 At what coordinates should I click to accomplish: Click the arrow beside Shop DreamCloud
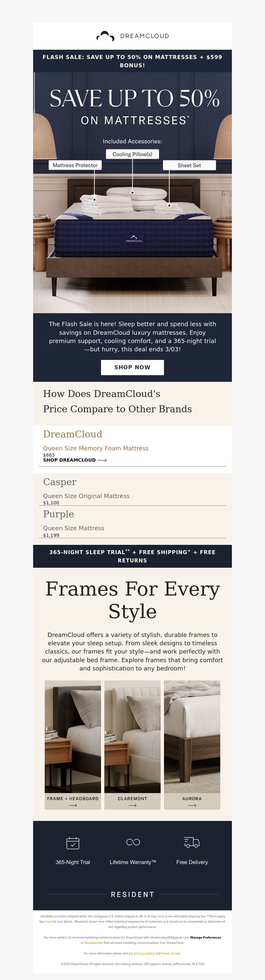tap(102, 460)
